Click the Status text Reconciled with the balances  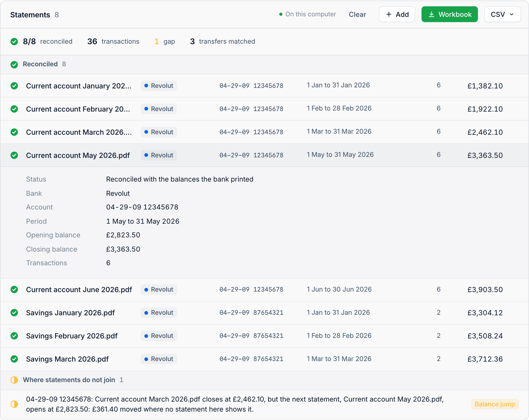click(180, 179)
